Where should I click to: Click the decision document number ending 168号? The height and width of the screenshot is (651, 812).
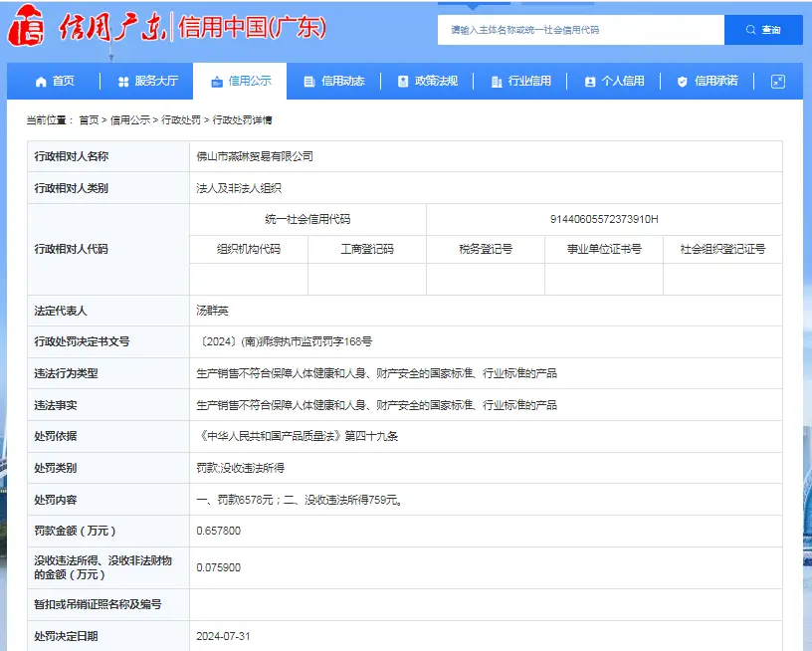(x=285, y=341)
